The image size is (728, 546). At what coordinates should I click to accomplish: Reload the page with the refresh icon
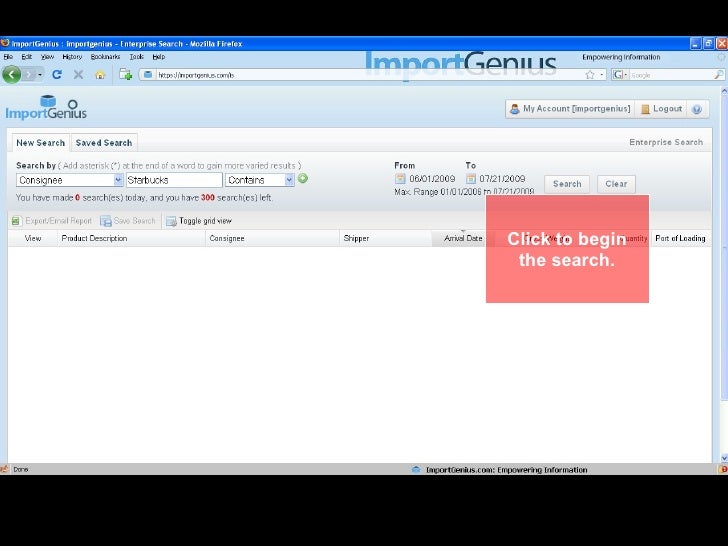coord(57,74)
